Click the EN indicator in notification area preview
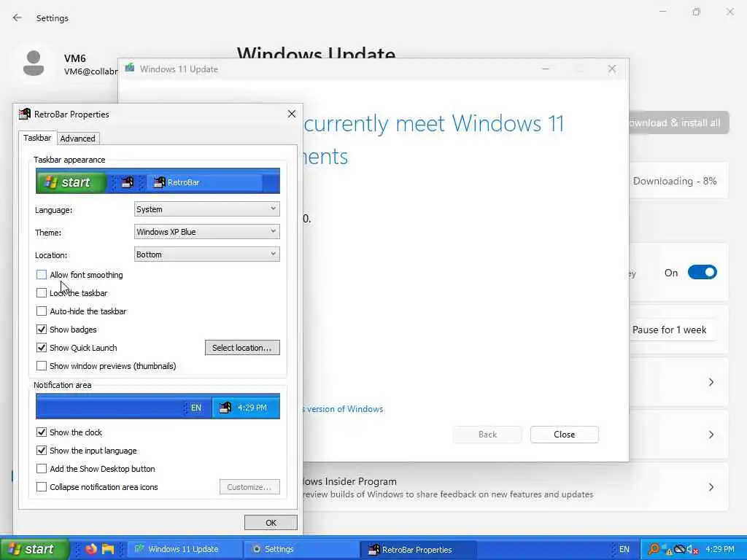 pos(196,408)
